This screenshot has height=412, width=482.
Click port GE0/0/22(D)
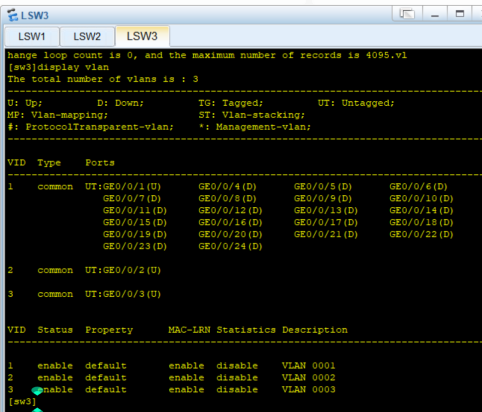(421, 235)
